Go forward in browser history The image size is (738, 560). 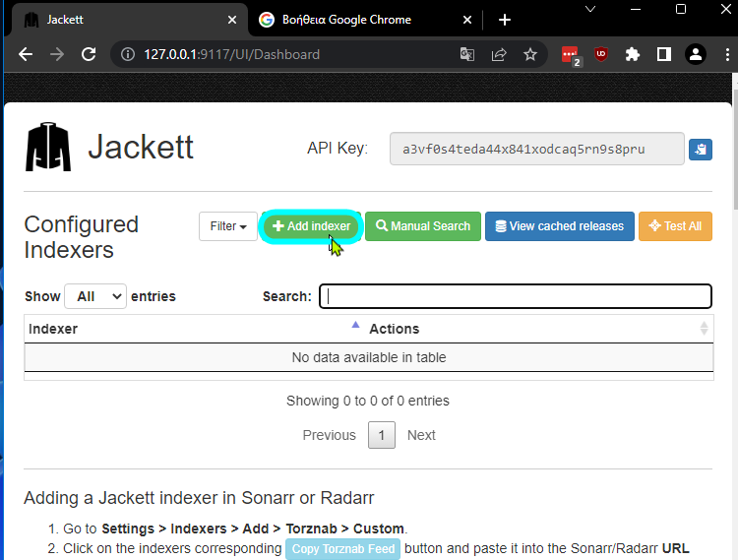pyautogui.click(x=57, y=54)
